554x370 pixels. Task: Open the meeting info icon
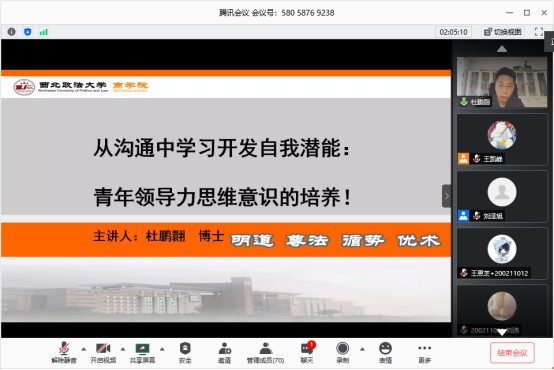[x=11, y=32]
